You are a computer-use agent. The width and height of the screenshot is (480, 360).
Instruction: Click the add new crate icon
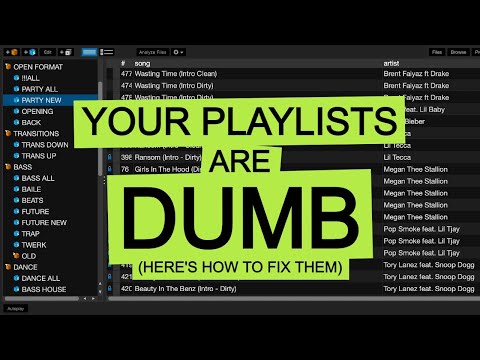coord(11,52)
